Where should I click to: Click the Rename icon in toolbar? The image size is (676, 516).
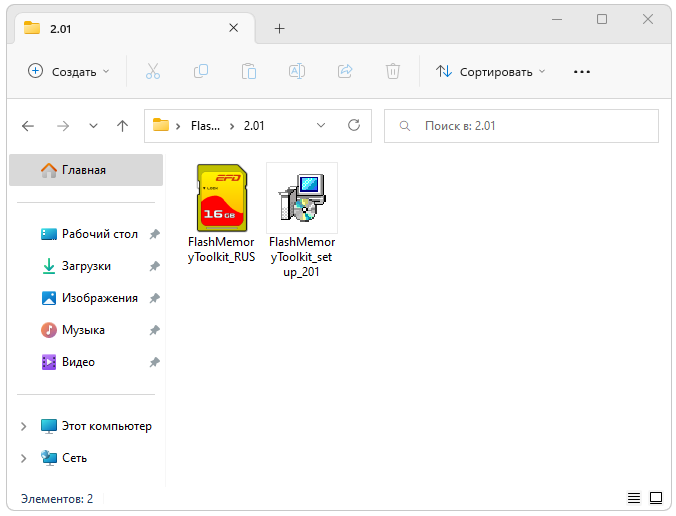(297, 71)
